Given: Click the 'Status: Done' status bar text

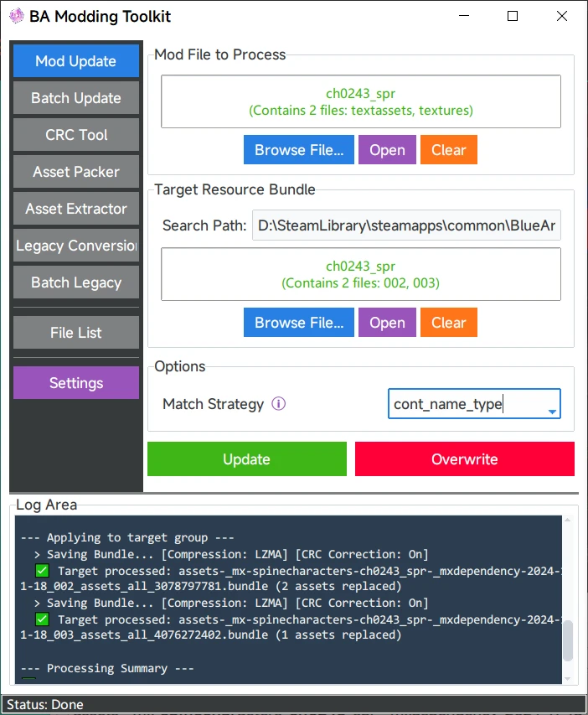Looking at the screenshot, I should 45,704.
